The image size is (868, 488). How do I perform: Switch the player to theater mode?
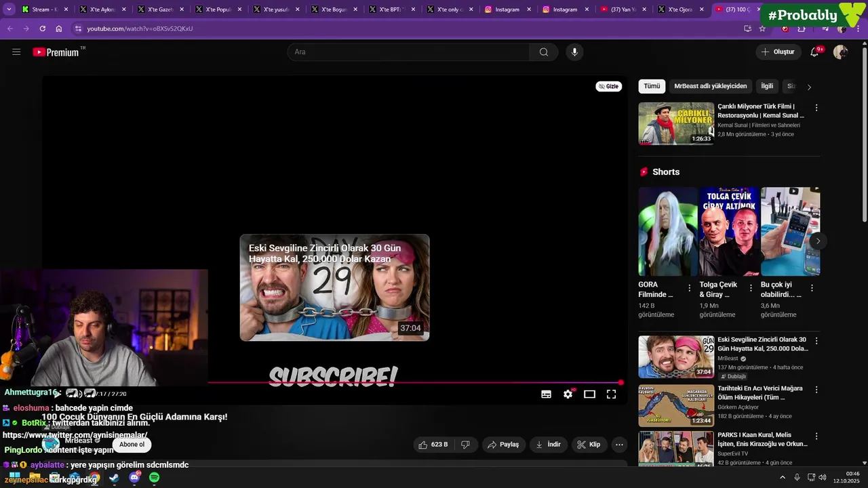(589, 394)
